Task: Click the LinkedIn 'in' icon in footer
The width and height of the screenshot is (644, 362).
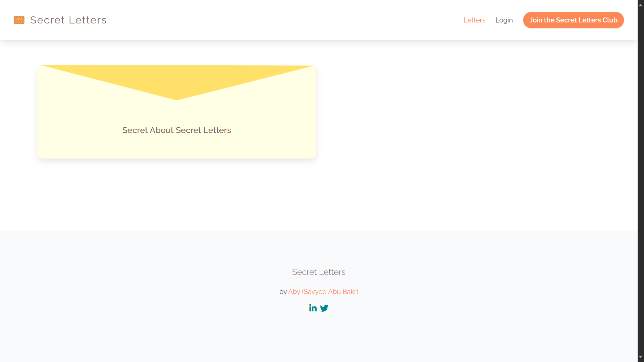Action: pyautogui.click(x=313, y=308)
